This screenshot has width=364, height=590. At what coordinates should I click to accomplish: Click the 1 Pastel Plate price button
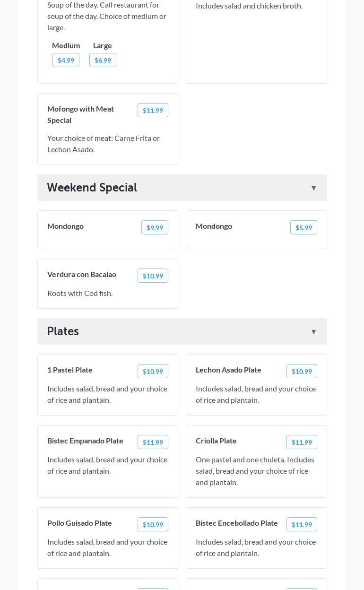[153, 371]
